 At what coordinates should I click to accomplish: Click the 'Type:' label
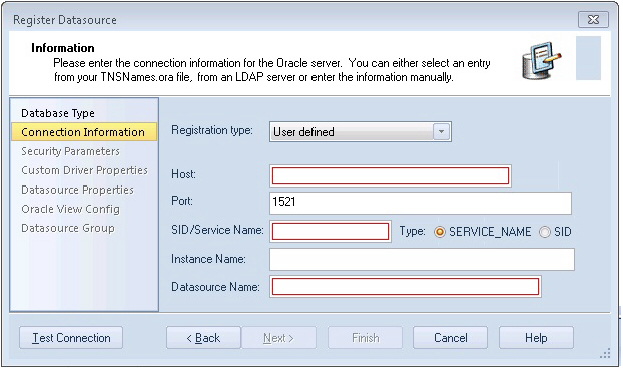[x=412, y=232]
